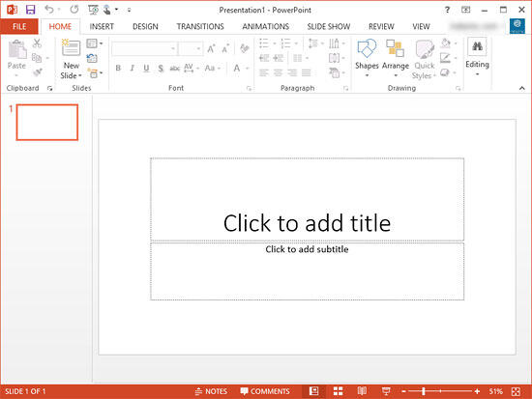The image size is (532, 399).
Task: Align text left
Action: point(264,72)
